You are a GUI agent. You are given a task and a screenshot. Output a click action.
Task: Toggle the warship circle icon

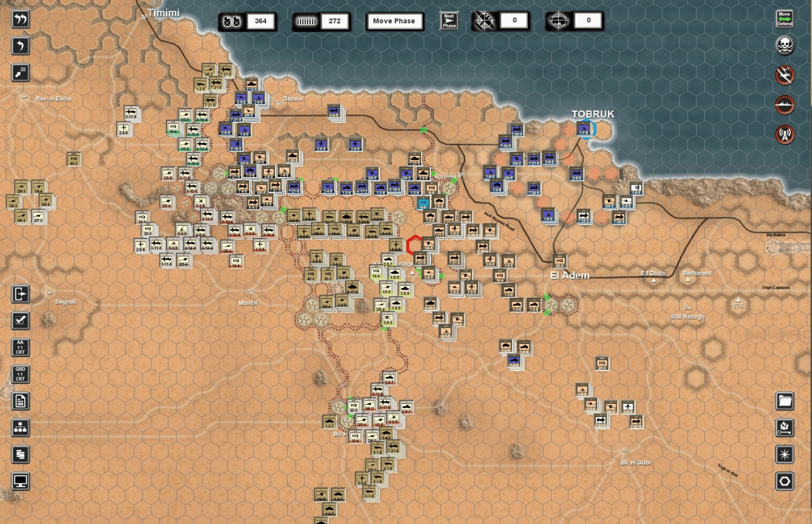(784, 105)
